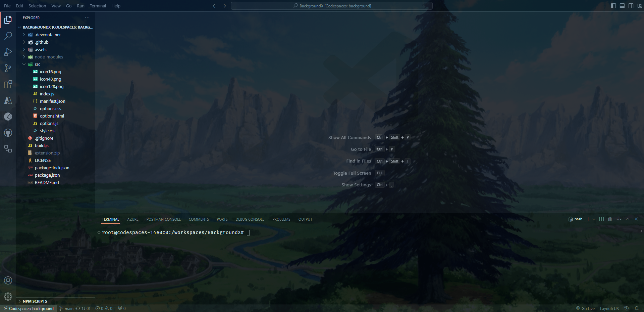
Task: Switch to the OUTPUT tab
Action: (305, 219)
